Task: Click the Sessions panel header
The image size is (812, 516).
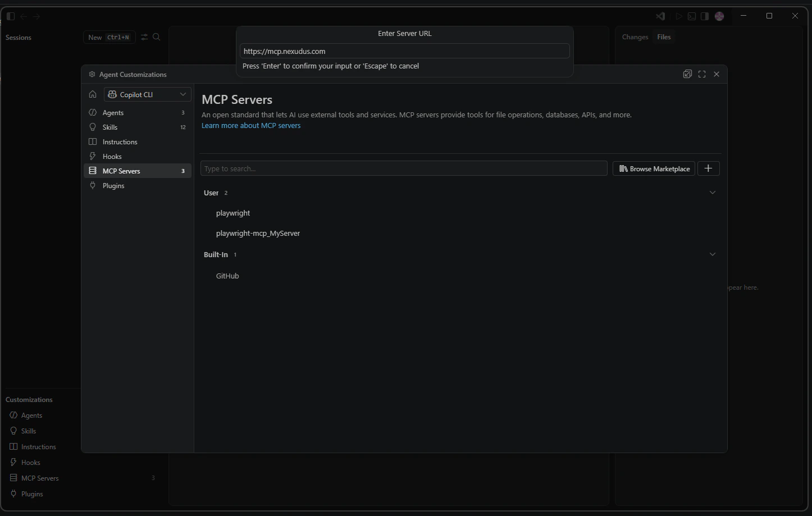Action: [19, 38]
